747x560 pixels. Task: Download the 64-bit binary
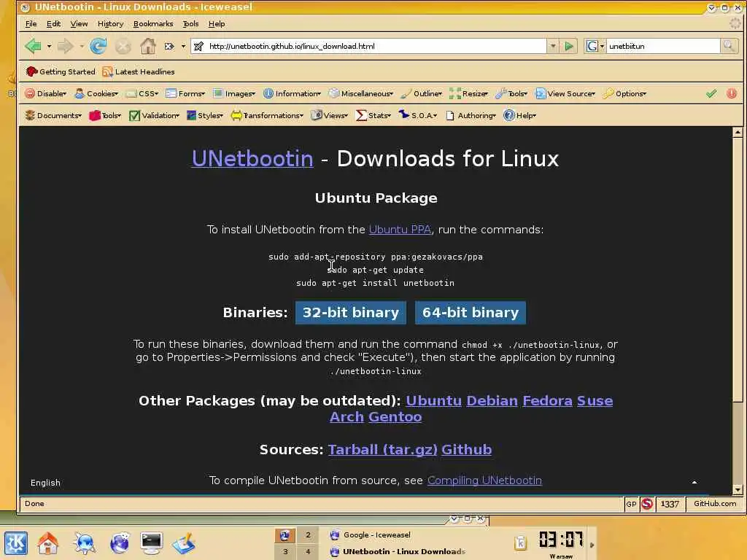click(x=471, y=312)
